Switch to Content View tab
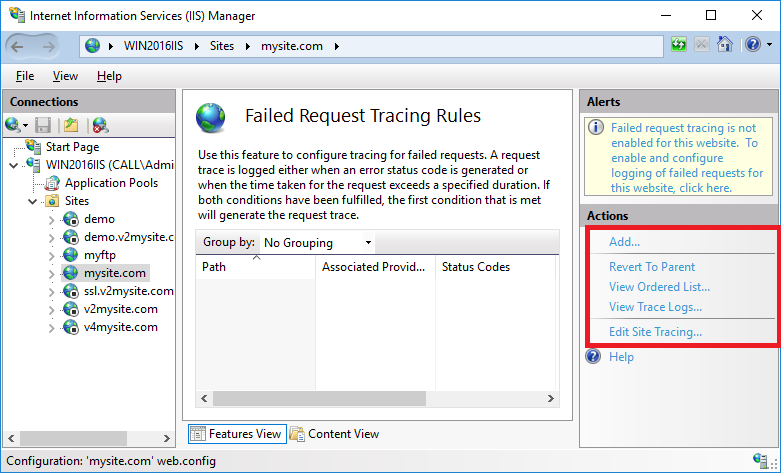The image size is (781, 473). (335, 434)
